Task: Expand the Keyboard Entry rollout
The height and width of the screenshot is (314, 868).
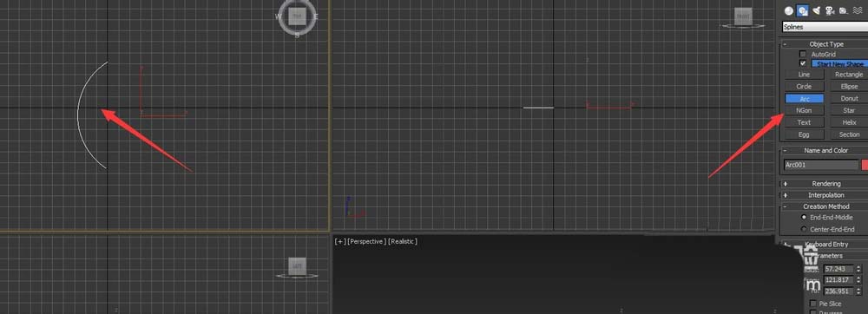Action: click(825, 244)
